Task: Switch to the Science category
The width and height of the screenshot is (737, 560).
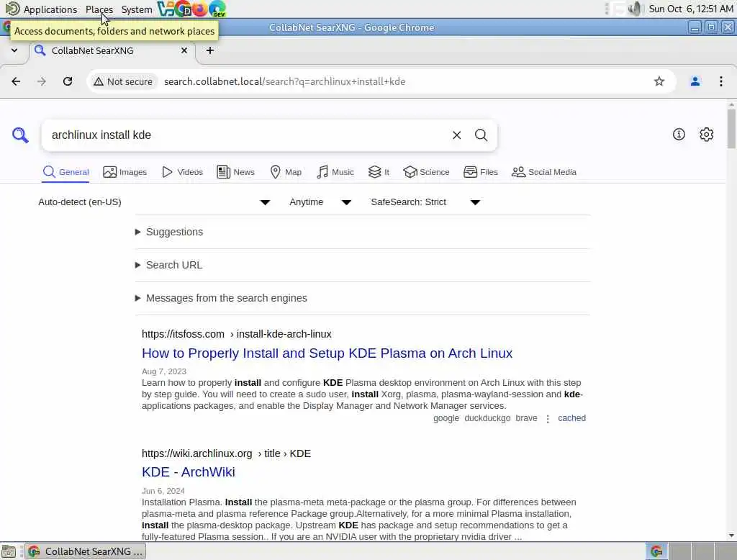Action: (426, 172)
